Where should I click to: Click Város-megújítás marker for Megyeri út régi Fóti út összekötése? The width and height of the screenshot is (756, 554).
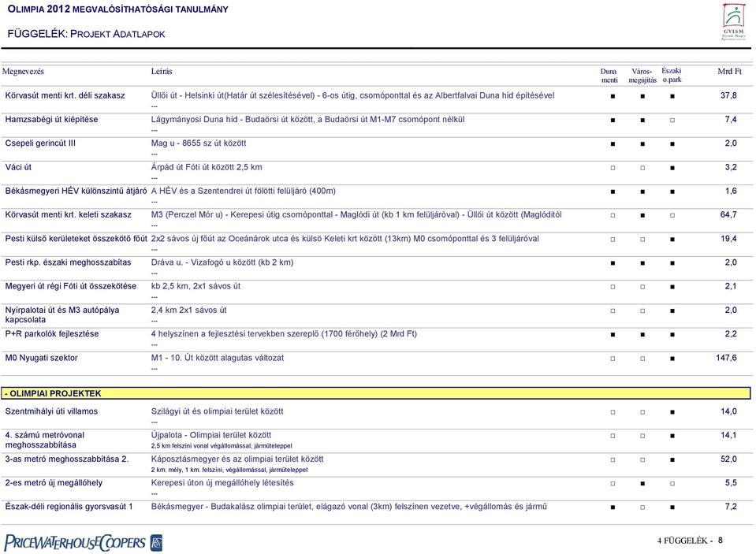pos(642,287)
